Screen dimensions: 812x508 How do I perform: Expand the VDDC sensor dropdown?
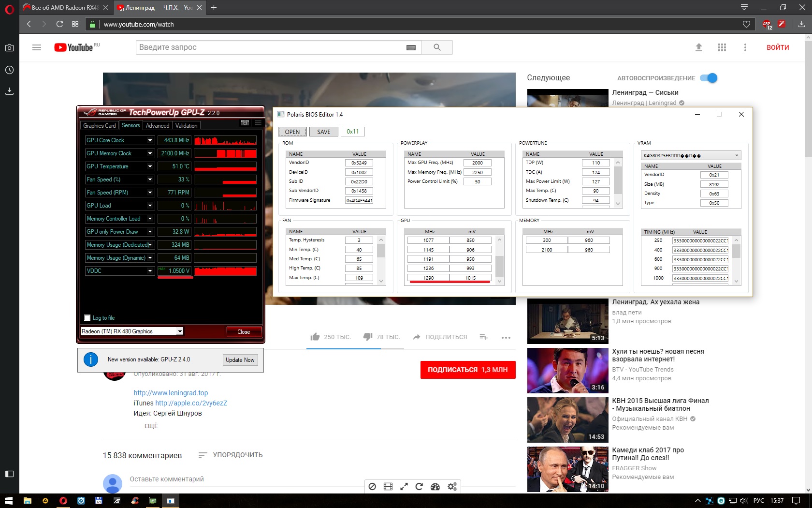point(150,271)
